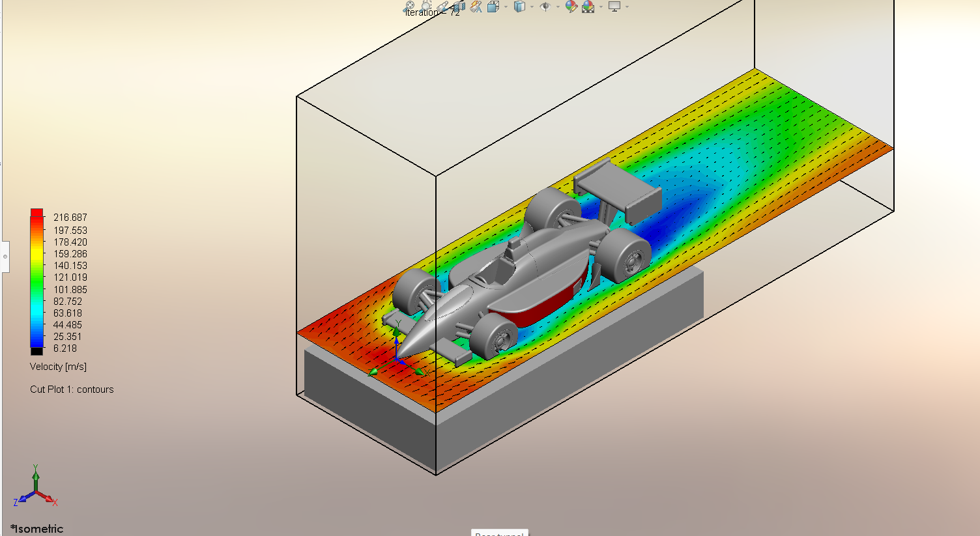Click the View Orientation cube icon

click(493, 7)
